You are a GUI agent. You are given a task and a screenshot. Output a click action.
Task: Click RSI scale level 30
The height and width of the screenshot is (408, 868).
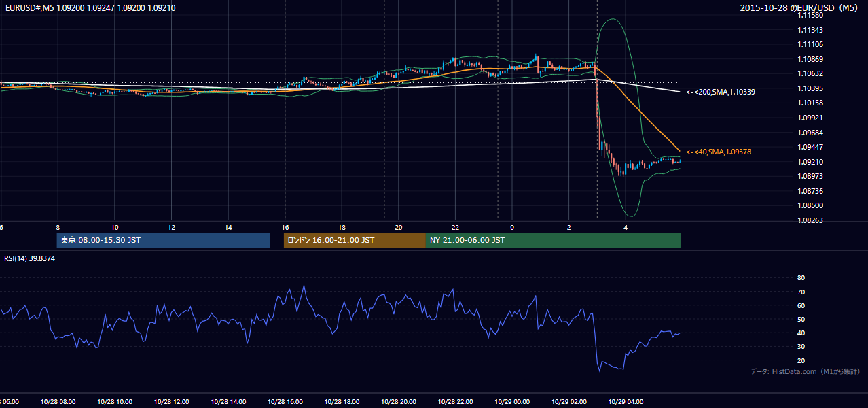click(x=801, y=347)
